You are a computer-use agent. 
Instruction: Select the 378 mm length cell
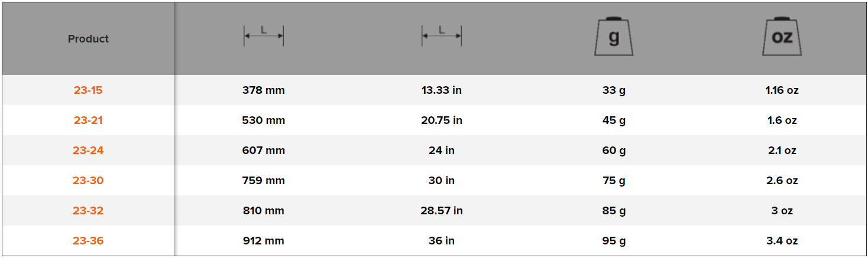pyautogui.click(x=264, y=90)
